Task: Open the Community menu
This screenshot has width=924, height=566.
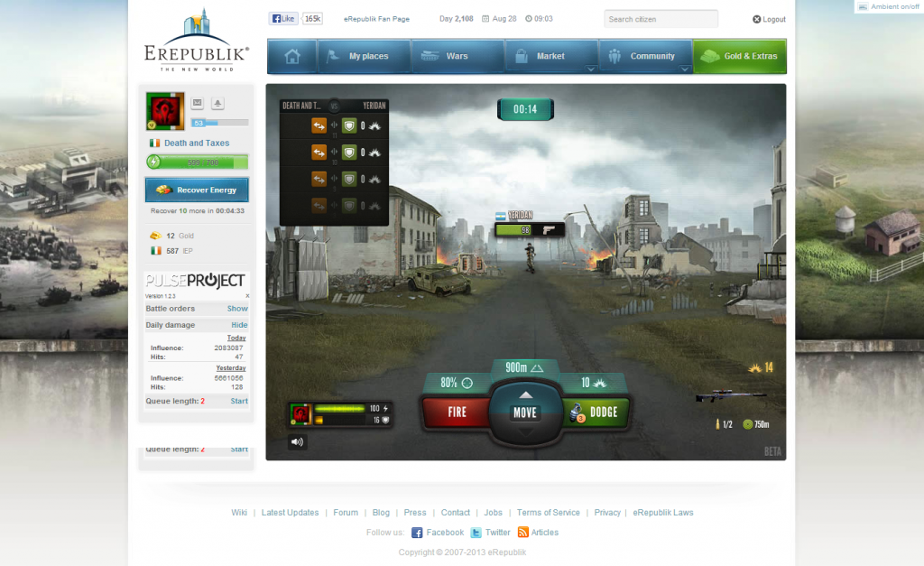Action: click(x=645, y=56)
